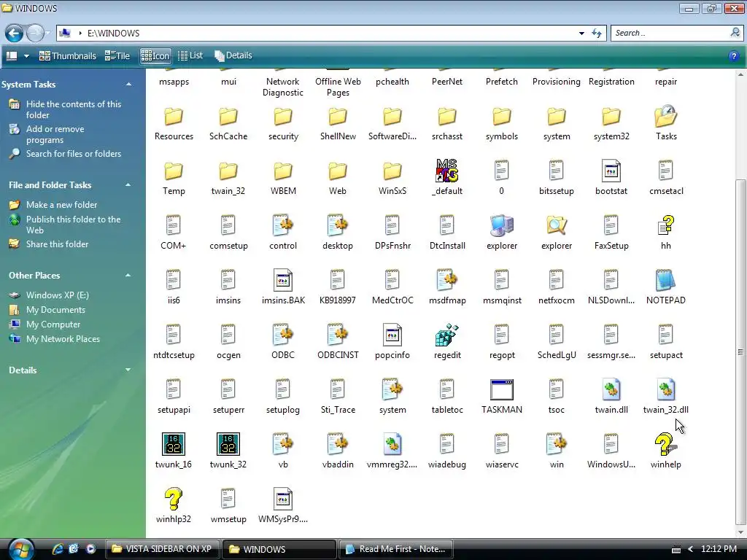Open the help question mark button

[734, 56]
